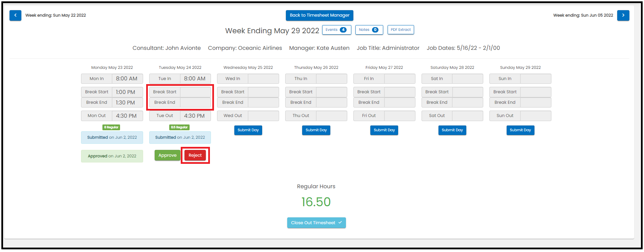Click Tuesday's empty Break End field

click(195, 102)
